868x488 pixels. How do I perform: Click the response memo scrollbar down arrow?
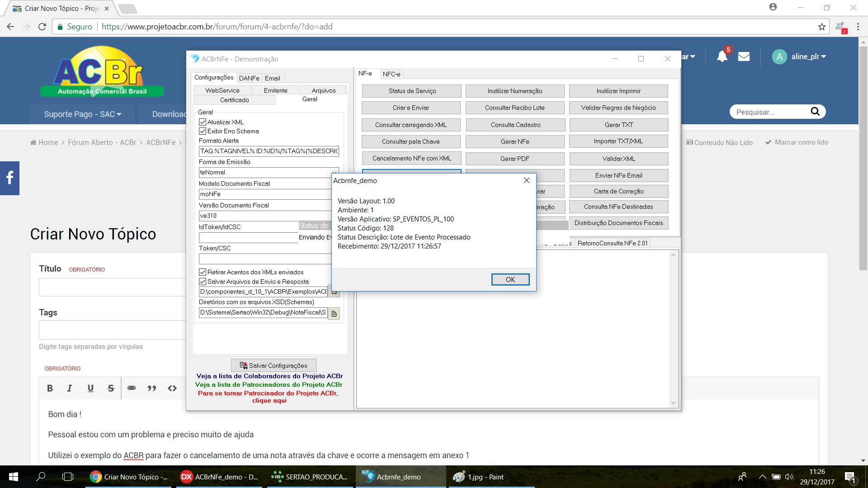(674, 403)
